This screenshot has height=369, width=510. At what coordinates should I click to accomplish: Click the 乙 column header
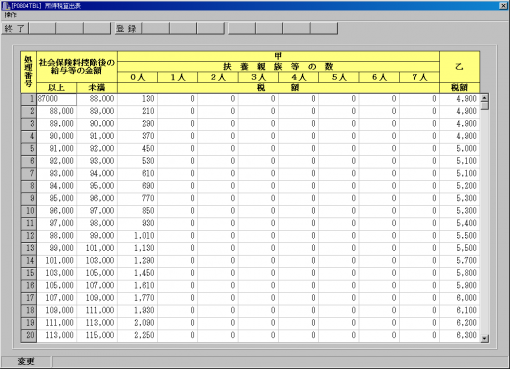coord(460,67)
